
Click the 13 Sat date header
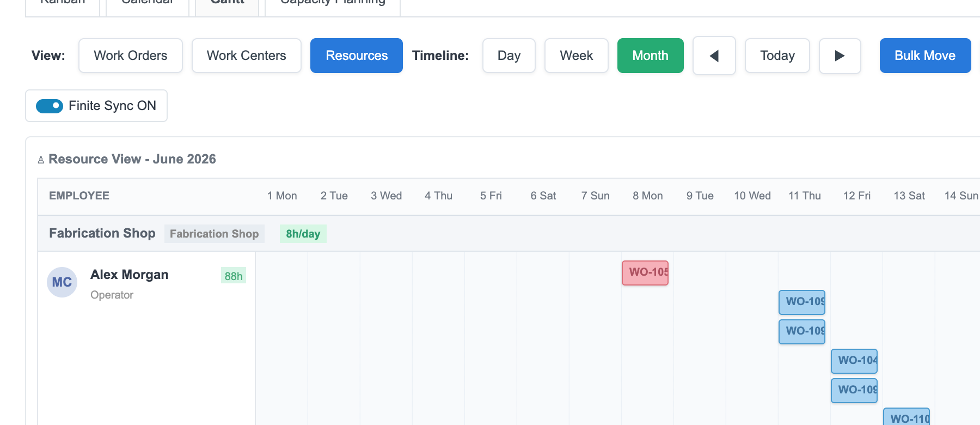coord(909,196)
